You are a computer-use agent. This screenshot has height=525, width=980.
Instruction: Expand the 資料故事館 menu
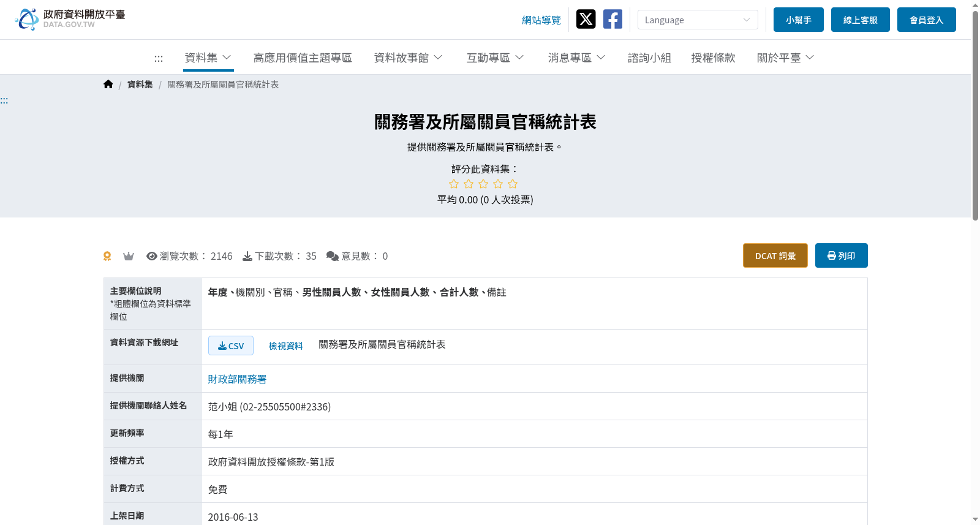coord(409,58)
